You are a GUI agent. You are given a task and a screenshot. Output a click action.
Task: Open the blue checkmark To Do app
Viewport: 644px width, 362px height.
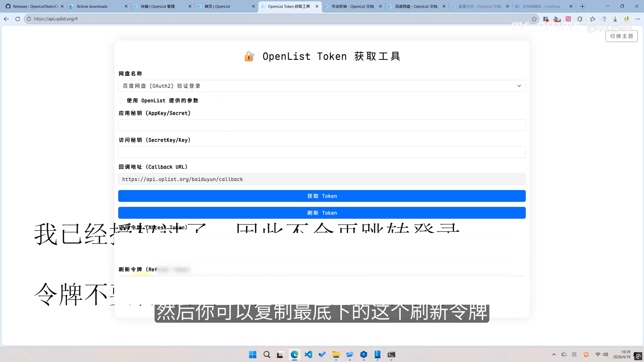pyautogui.click(x=322, y=355)
